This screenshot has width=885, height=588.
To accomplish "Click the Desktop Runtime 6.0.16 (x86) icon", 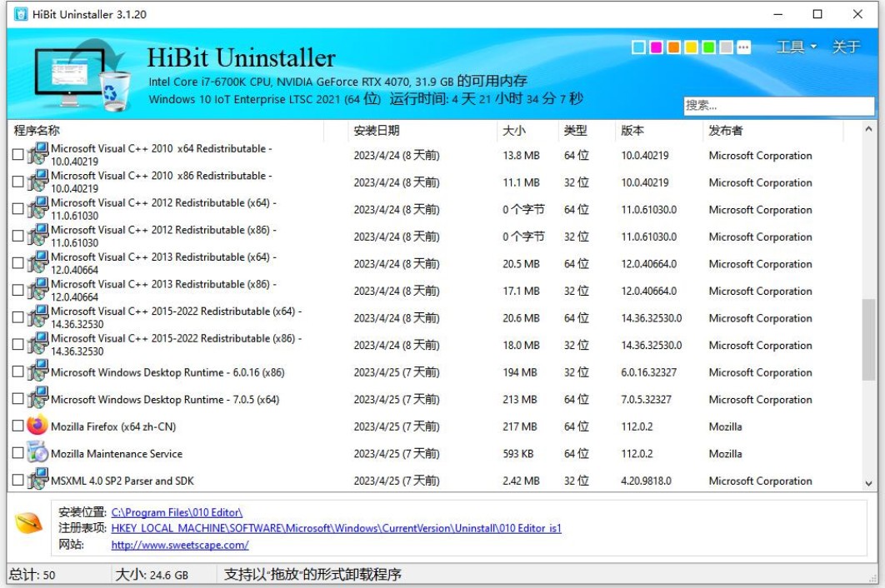I will pyautogui.click(x=37, y=371).
